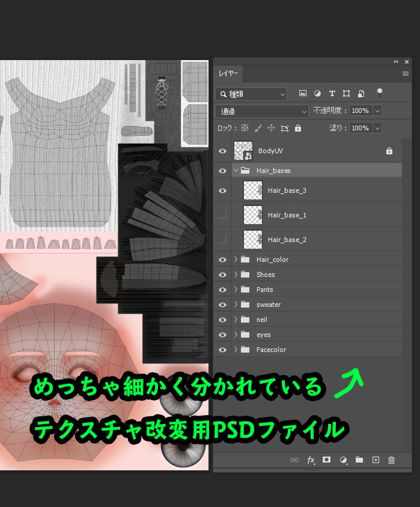
Task: Hide the Hair_color group
Action: pyautogui.click(x=222, y=260)
